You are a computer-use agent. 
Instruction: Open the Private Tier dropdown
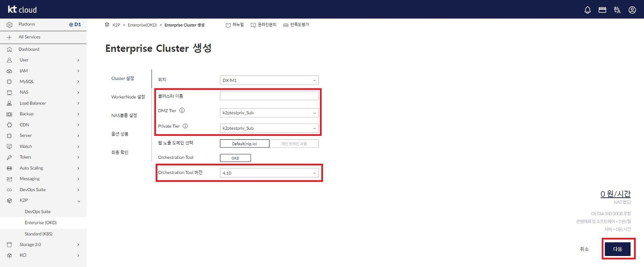tap(269, 128)
